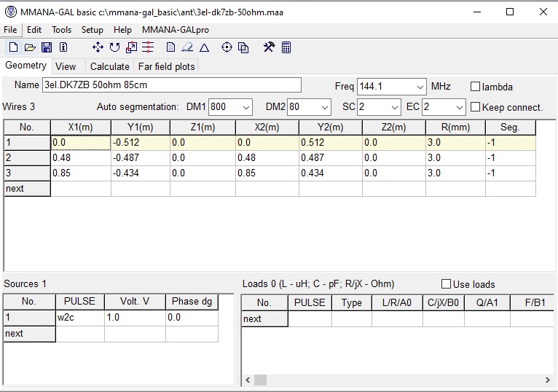558x392 pixels.
Task: Enable the lambda checkbox
Action: (476, 87)
